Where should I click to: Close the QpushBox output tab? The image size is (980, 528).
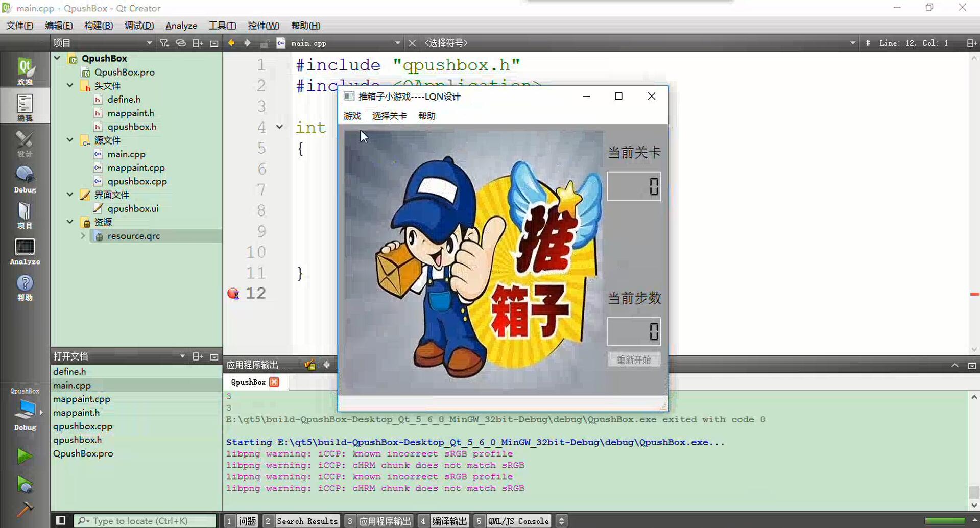coord(274,382)
